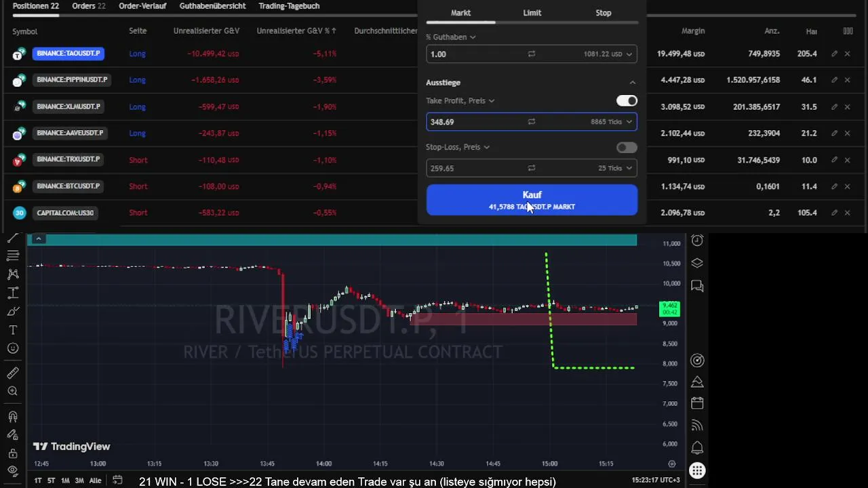This screenshot has width=868, height=488.
Task: Open the 8865 Ticks dropdown
Action: [x=612, y=122]
